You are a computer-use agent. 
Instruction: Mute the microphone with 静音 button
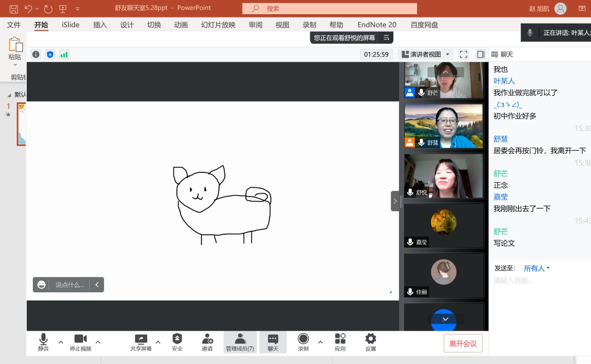[x=43, y=342]
